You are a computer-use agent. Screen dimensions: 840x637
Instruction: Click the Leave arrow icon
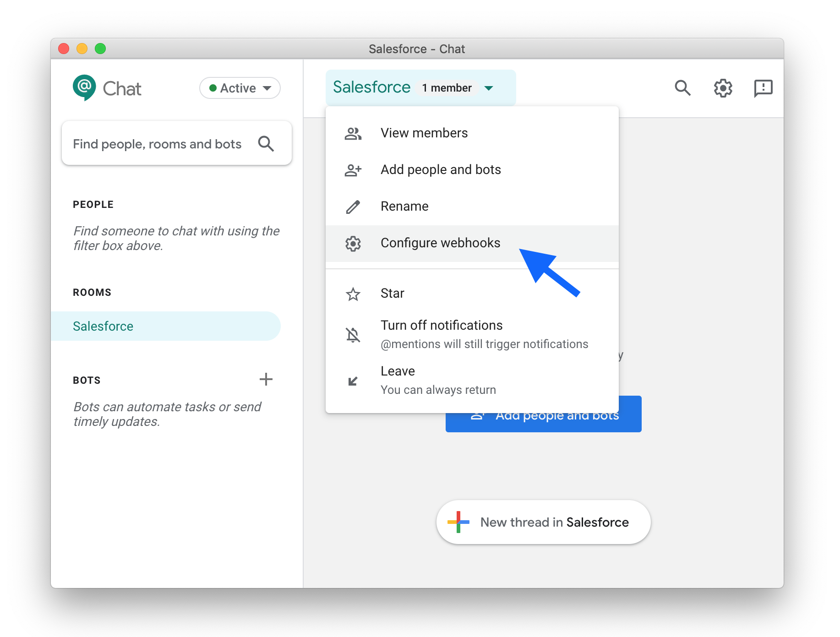pos(353,381)
